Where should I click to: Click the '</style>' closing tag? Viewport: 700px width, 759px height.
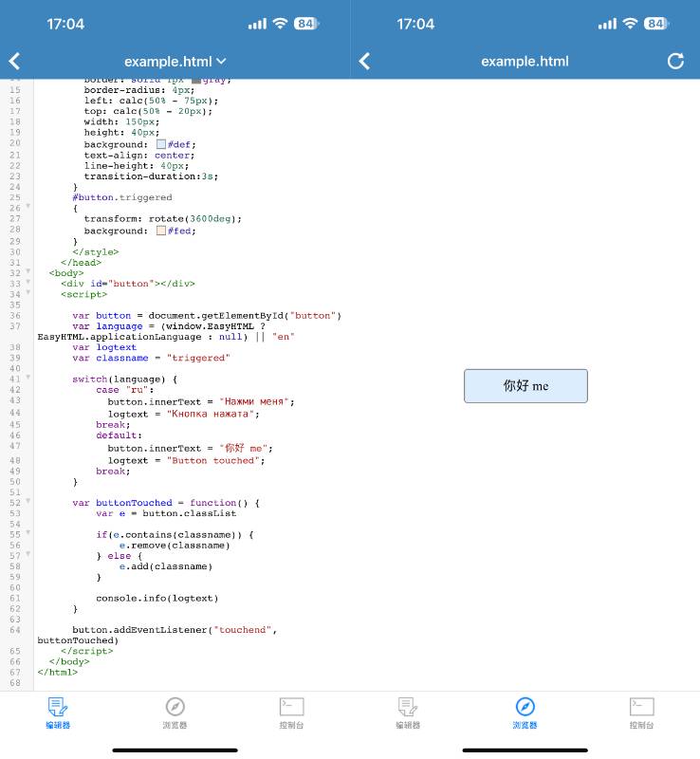coord(96,252)
